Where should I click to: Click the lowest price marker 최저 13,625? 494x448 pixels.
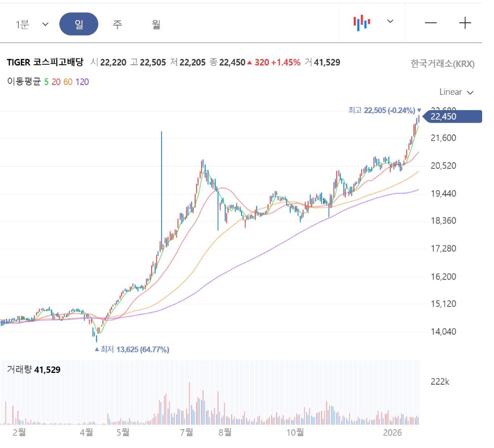coord(132,349)
